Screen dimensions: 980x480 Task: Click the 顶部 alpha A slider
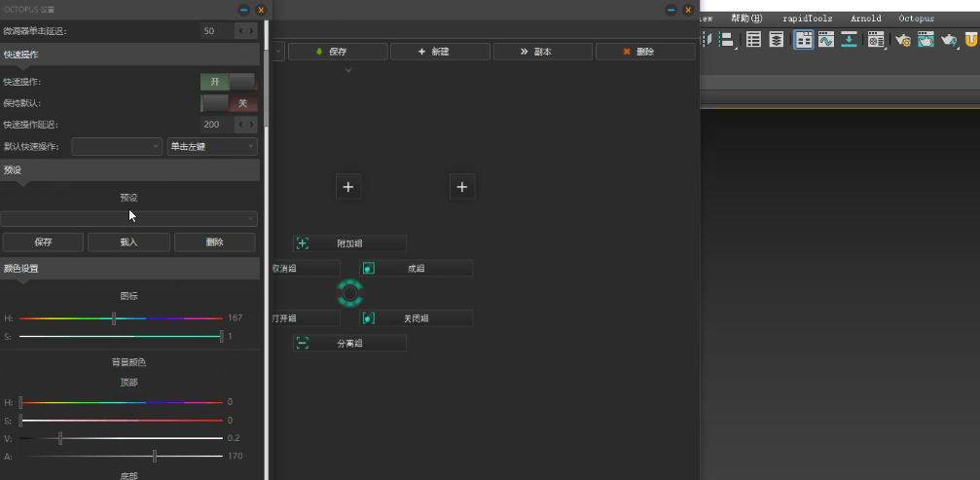(x=121, y=457)
